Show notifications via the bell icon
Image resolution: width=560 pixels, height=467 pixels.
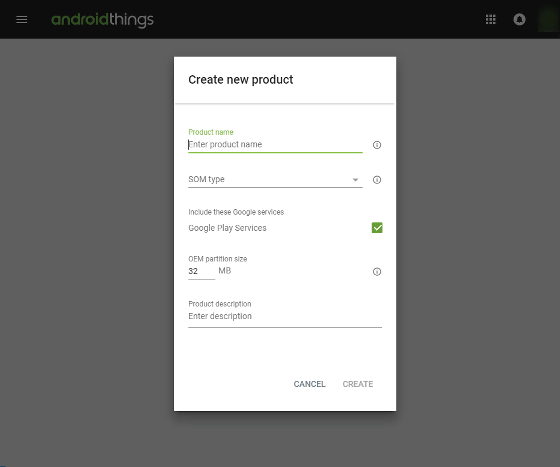pyautogui.click(x=519, y=19)
